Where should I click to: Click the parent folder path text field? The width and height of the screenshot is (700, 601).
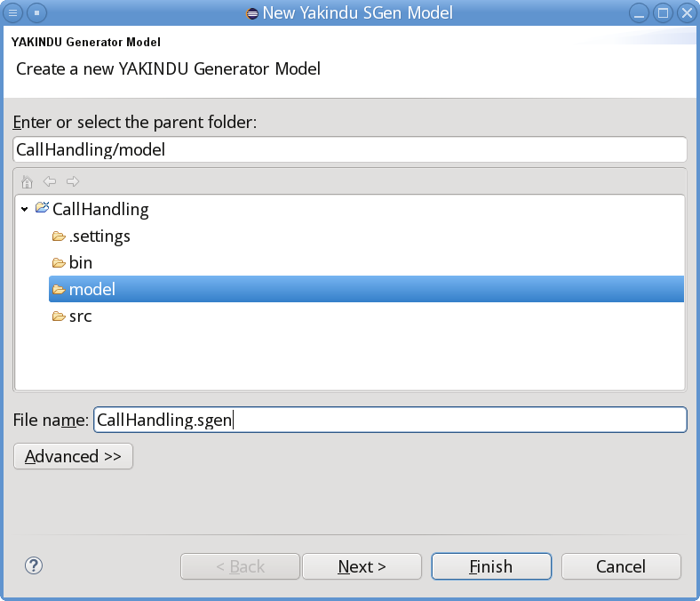point(350,149)
